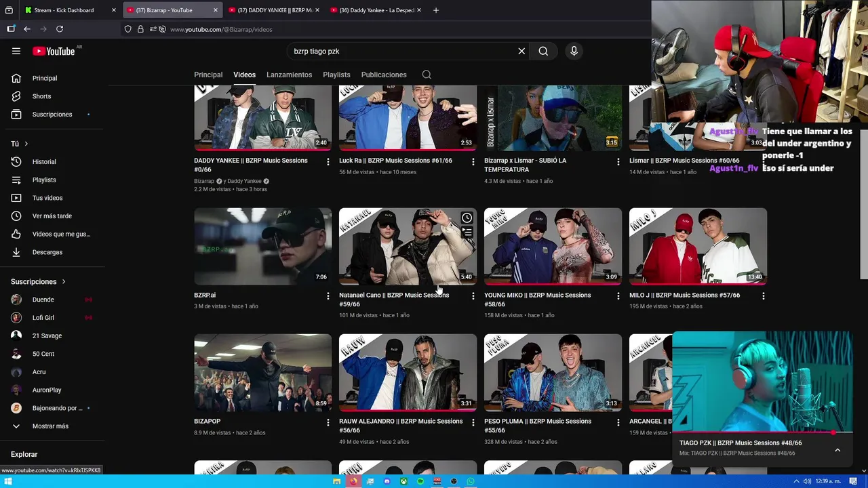
Task: Open options menu for BIZAPOP video
Action: tap(328, 422)
